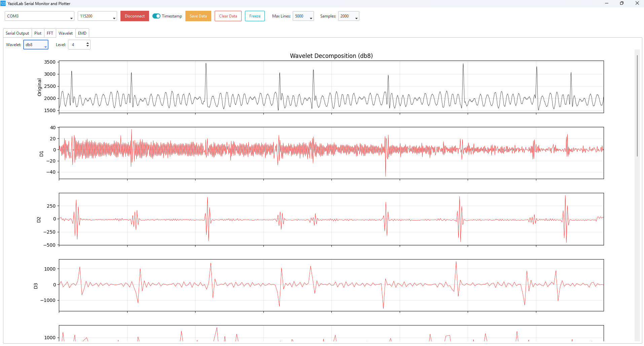The width and height of the screenshot is (644, 346).
Task: Decrease the Level spinner value
Action: (87, 46)
